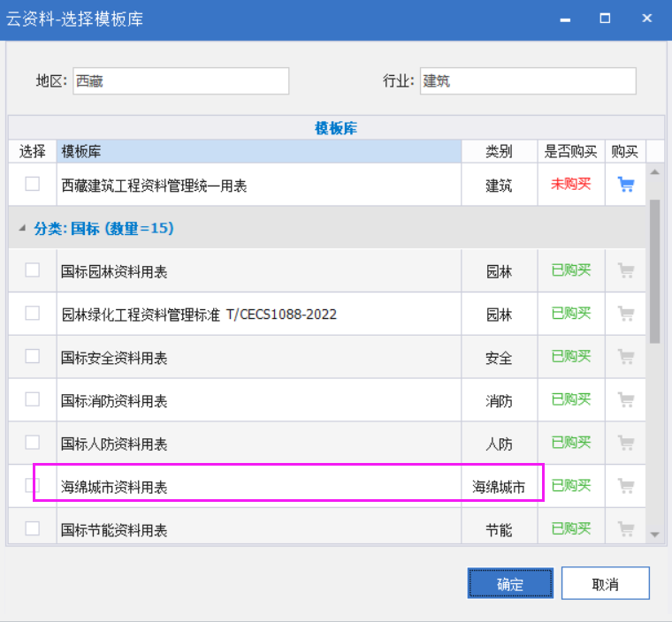Click the scroll up arrow of template list
The width and height of the screenshot is (672, 622).
654,172
